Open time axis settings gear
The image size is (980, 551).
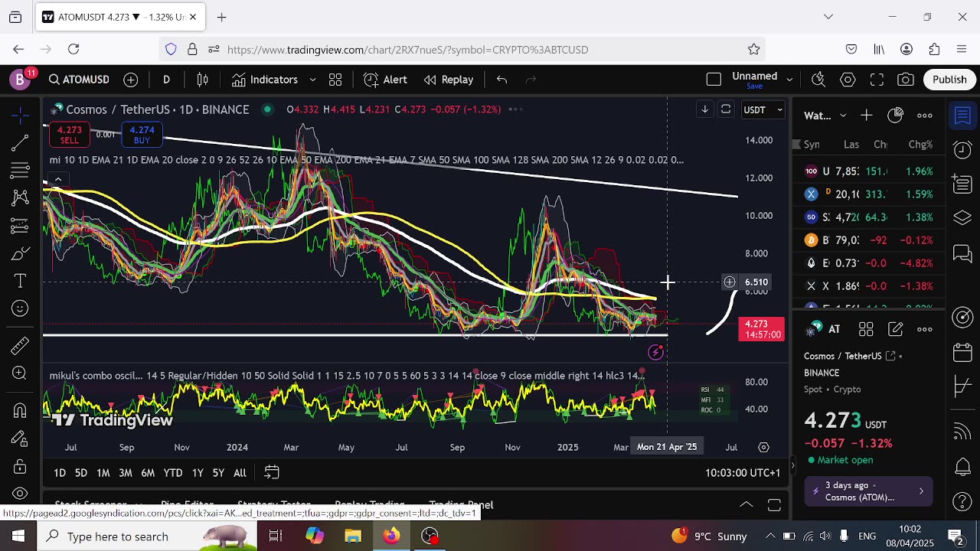pos(763,447)
